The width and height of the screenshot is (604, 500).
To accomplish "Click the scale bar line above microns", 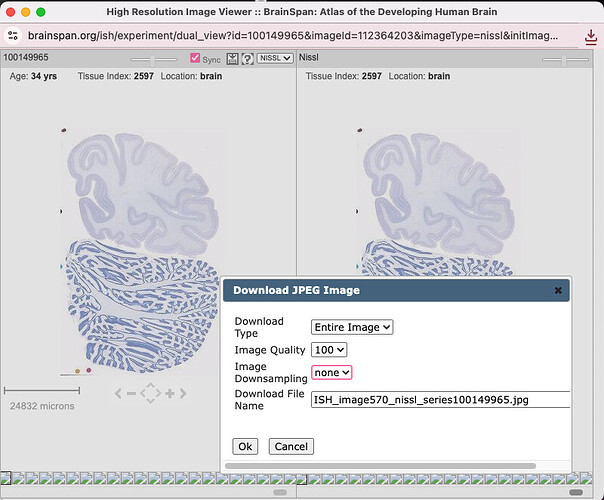I will (x=42, y=391).
